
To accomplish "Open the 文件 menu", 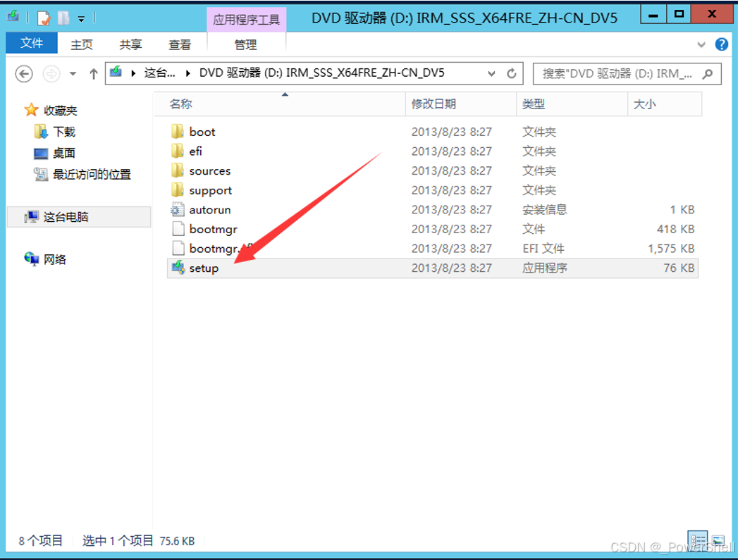I will point(32,43).
